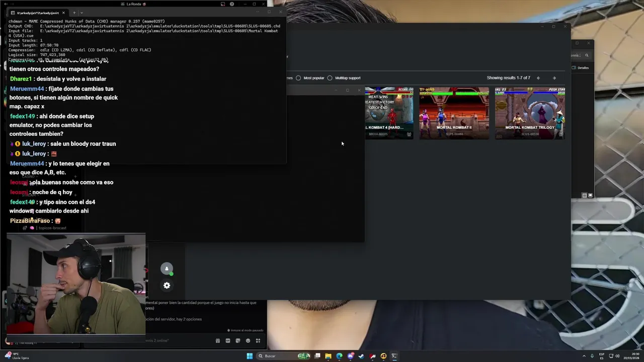Open Discord user settings gear icon

(x=167, y=286)
